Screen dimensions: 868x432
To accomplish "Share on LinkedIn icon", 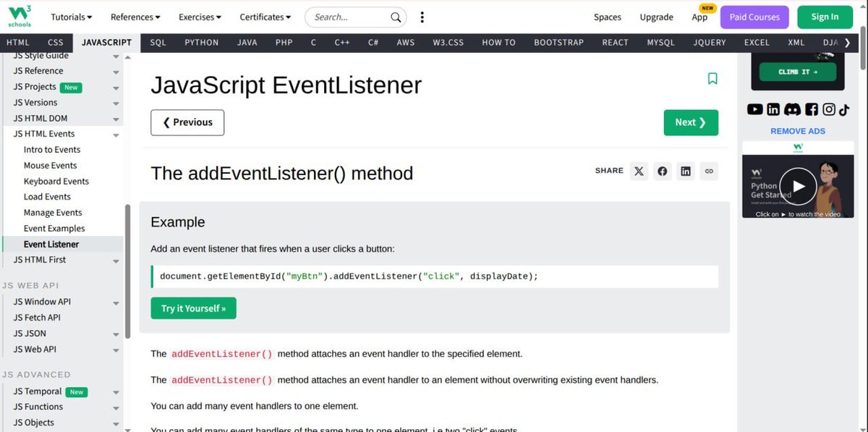I will pyautogui.click(x=686, y=171).
